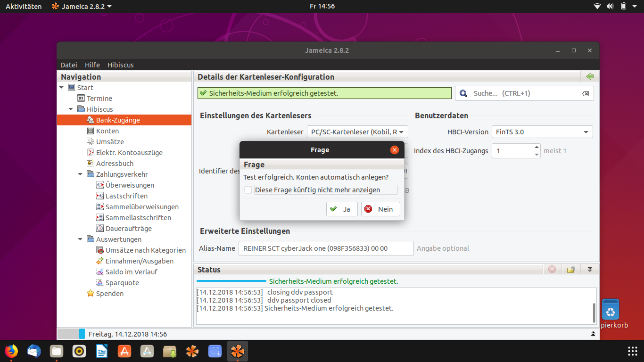Open Files manager from the dock
Viewport: 644px width, 362px height.
click(x=57, y=351)
